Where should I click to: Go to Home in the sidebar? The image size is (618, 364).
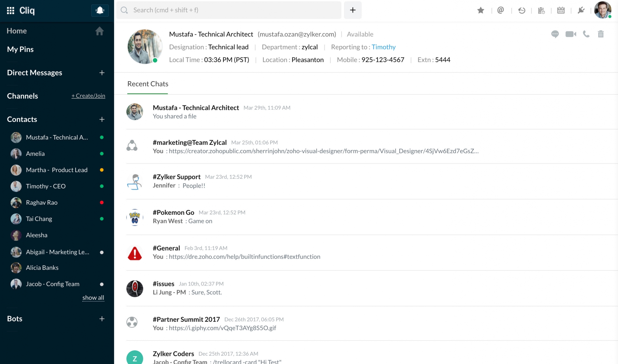pyautogui.click(x=17, y=31)
